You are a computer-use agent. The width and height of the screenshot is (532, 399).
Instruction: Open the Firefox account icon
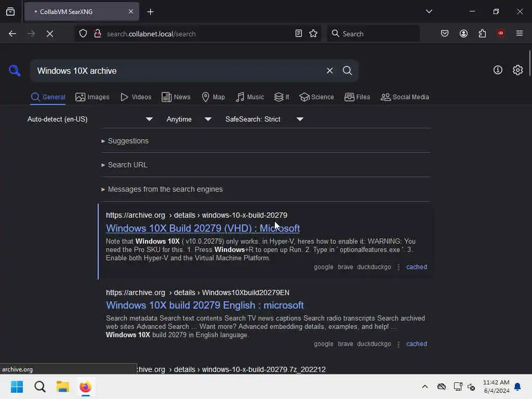click(463, 33)
